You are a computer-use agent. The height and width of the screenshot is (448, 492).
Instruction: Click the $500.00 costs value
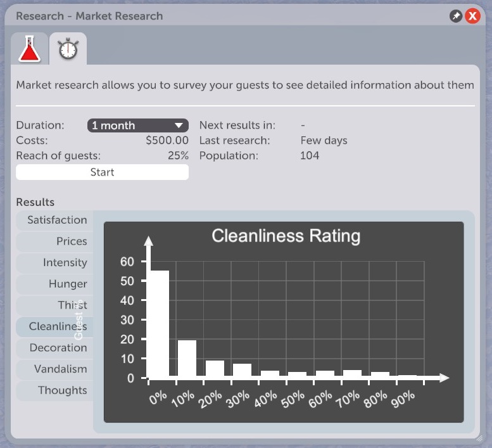(x=167, y=140)
